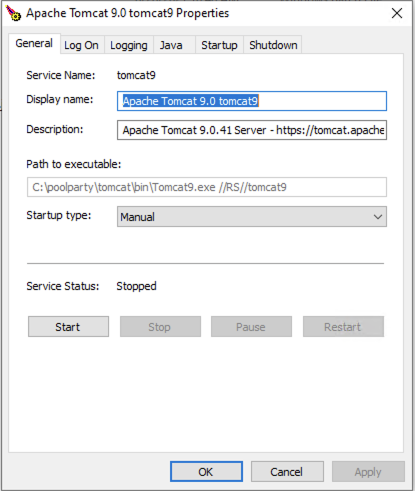
Task: Select the General tab
Action: pos(34,43)
